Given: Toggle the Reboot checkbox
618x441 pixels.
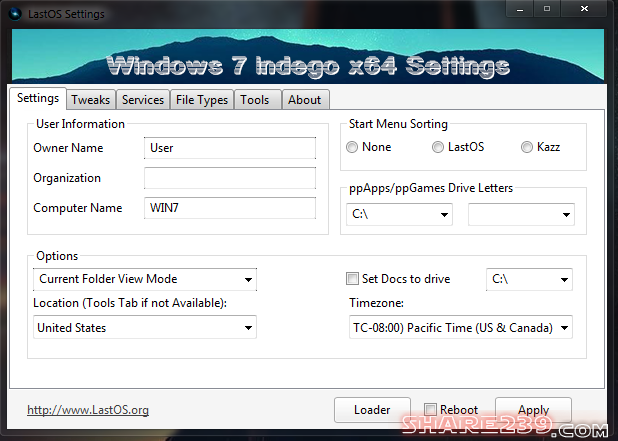Looking at the screenshot, I should 430,409.
